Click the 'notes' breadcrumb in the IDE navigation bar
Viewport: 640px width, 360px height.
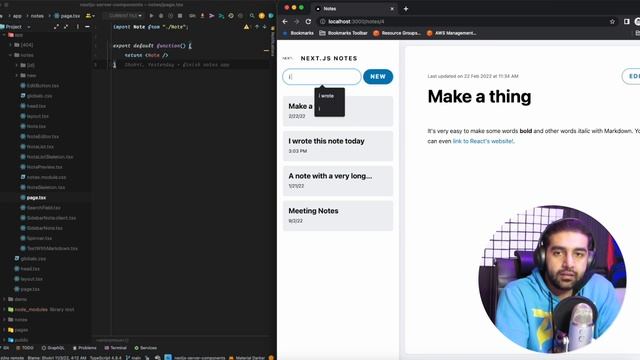click(37, 16)
